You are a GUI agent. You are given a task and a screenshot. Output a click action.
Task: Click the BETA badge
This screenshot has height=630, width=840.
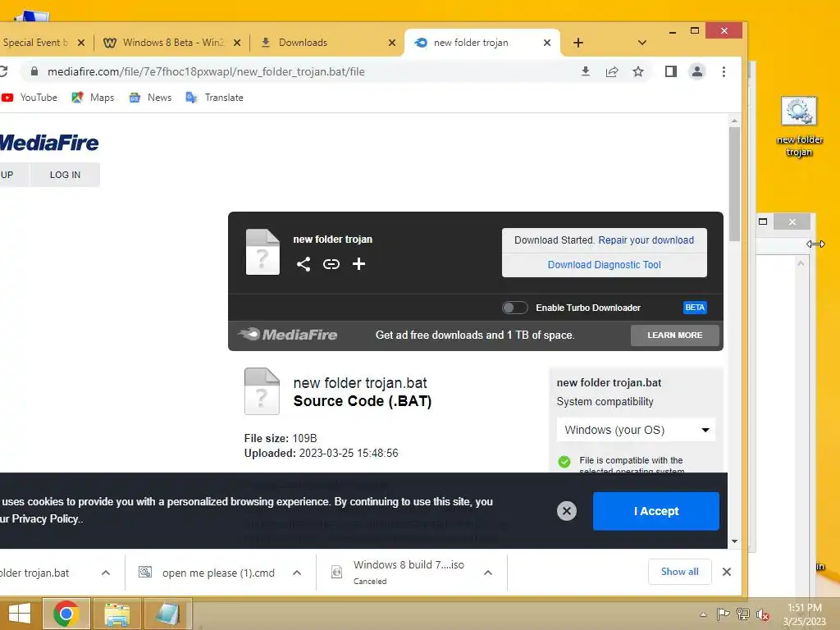pyautogui.click(x=695, y=308)
